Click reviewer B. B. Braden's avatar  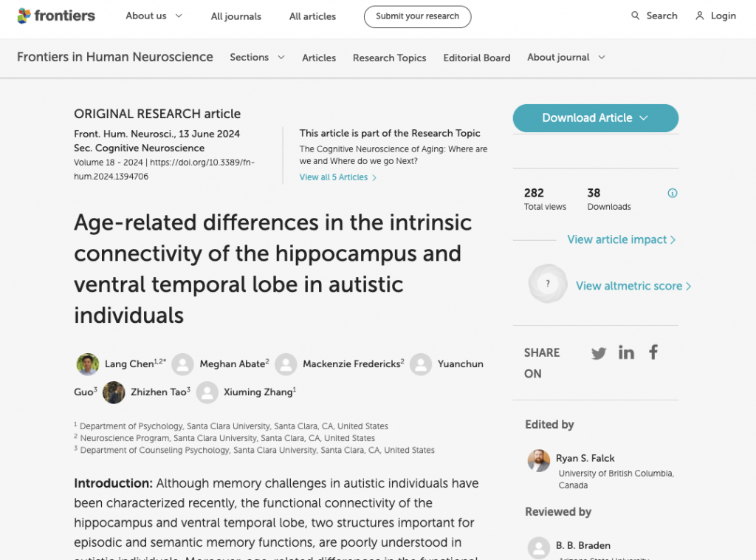point(538,548)
